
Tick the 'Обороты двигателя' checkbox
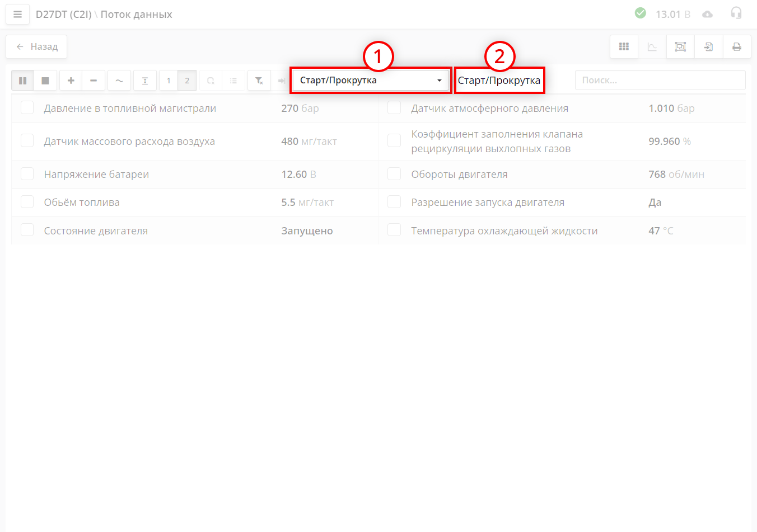tap(394, 174)
